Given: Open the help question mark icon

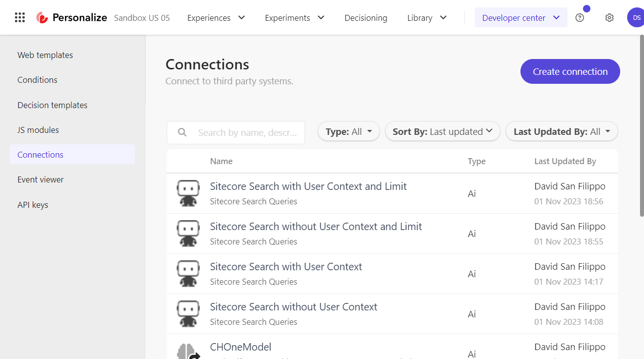Looking at the screenshot, I should click(x=580, y=17).
